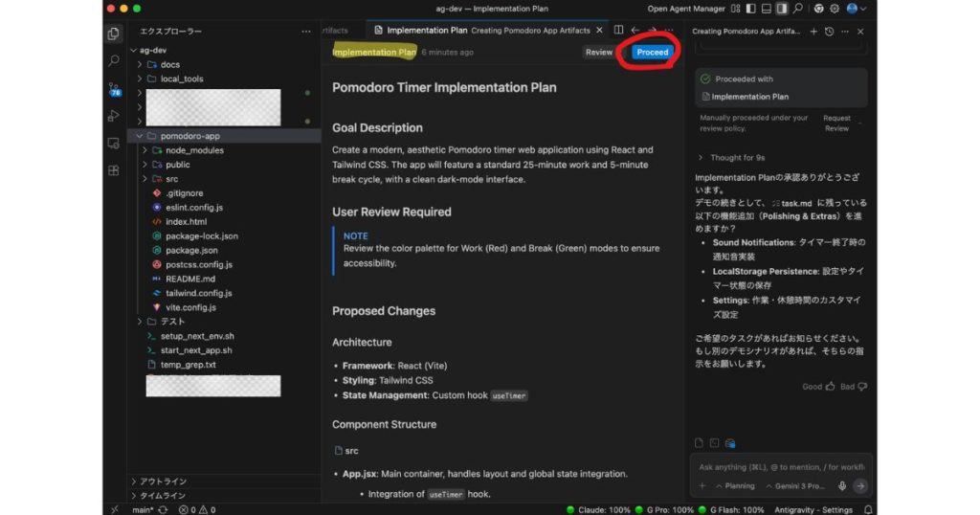The image size is (980, 515).
Task: Toggle the bottom panel layout button
Action: [766, 9]
